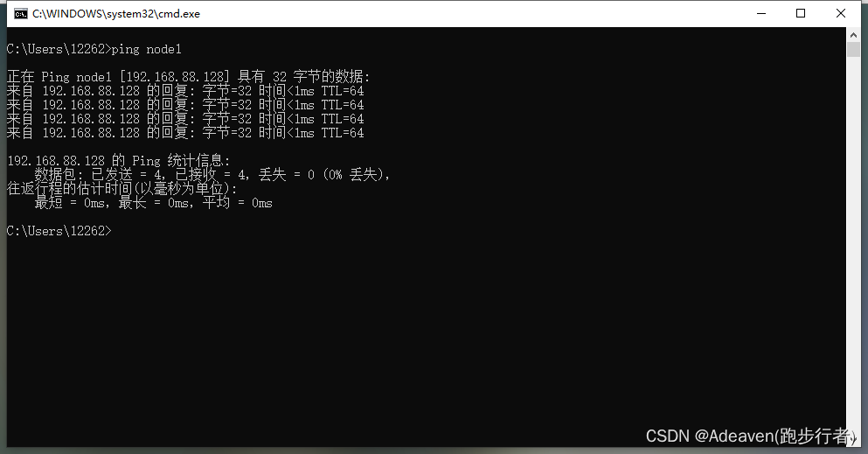Click TTL=64 on the last reply line

[343, 133]
